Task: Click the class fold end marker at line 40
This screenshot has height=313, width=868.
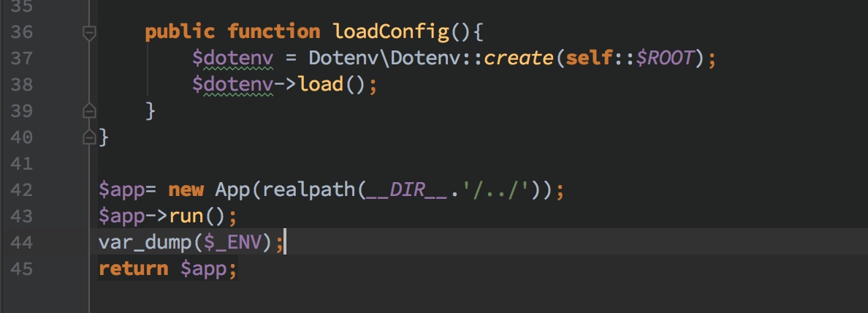Action: tap(89, 137)
